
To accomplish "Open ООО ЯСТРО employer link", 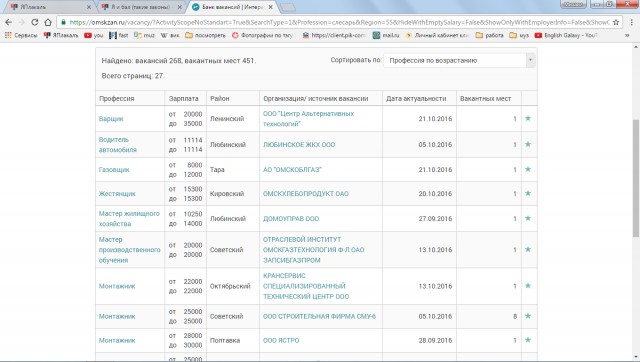I will [x=281, y=340].
